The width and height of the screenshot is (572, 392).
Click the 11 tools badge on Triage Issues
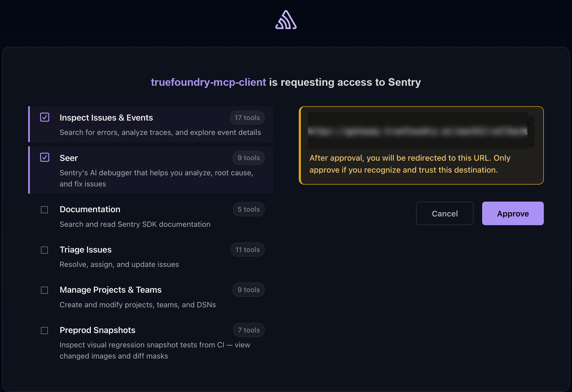[x=247, y=250]
